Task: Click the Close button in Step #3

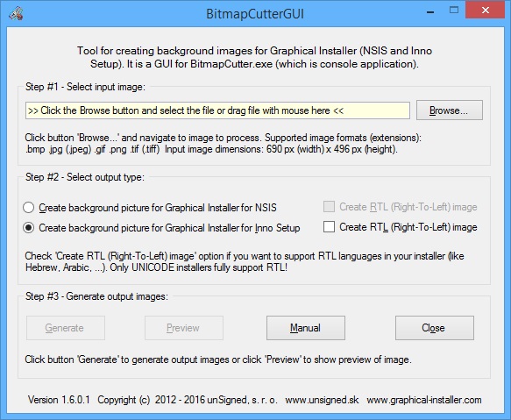Action: pos(435,328)
